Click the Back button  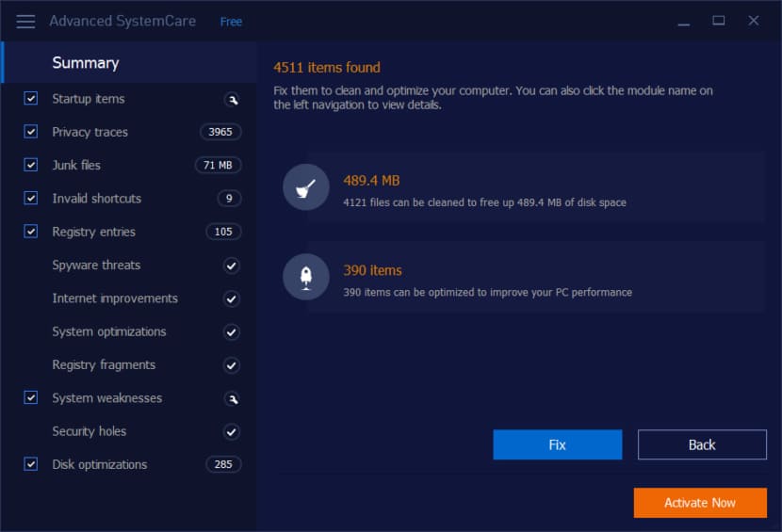tap(702, 444)
